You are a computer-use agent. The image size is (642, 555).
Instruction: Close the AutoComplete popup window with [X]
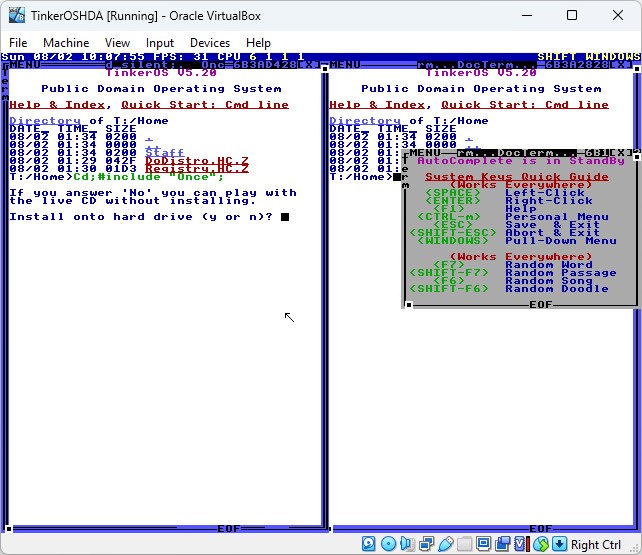point(622,153)
